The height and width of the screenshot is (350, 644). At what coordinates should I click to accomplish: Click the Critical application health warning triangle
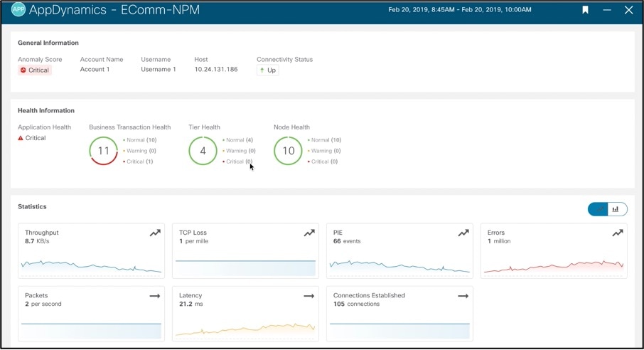(x=21, y=138)
